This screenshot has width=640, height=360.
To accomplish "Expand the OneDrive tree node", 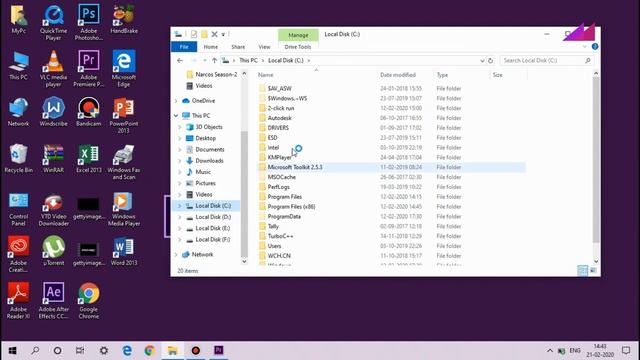I will click(176, 101).
